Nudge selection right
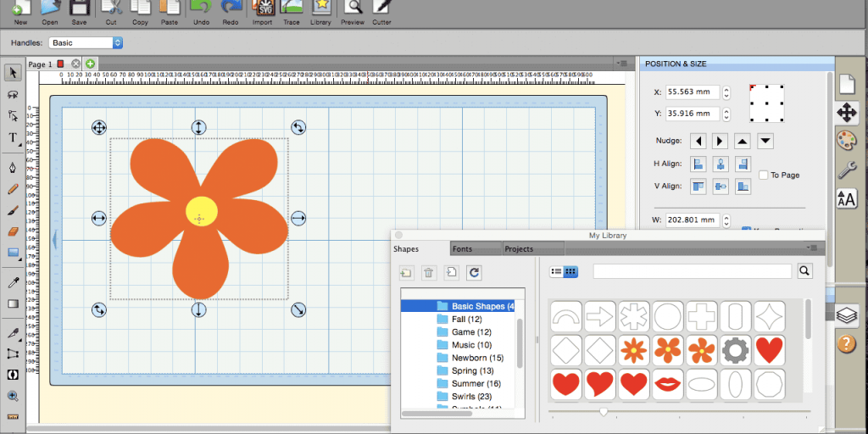 click(x=720, y=142)
